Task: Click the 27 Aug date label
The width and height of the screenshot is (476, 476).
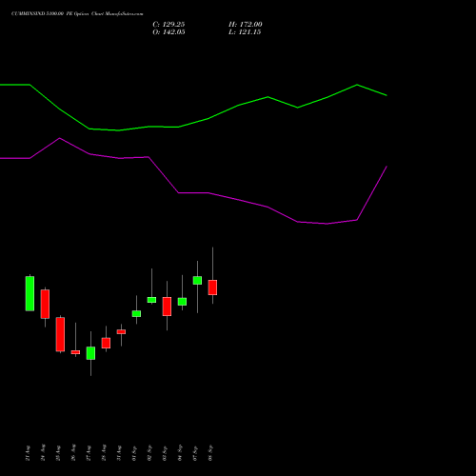Action: click(89, 453)
